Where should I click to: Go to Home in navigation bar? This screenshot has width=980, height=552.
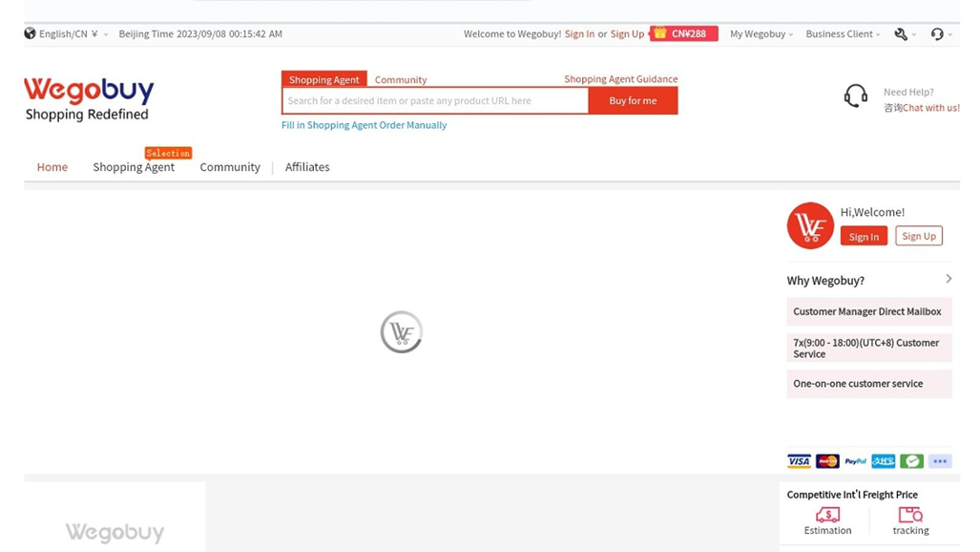pos(52,166)
